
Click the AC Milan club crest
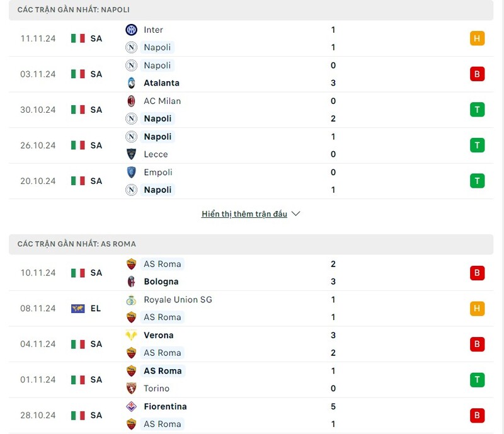tap(131, 101)
